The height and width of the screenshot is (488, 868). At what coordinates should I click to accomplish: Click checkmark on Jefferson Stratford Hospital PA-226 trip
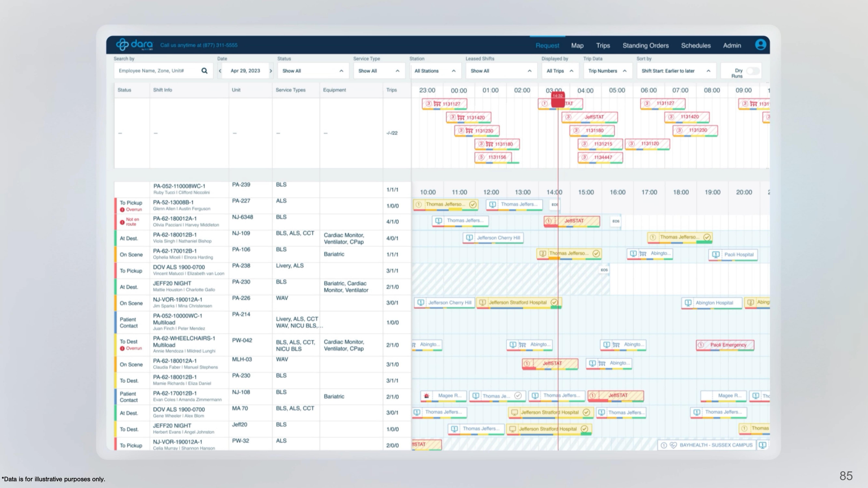click(554, 302)
